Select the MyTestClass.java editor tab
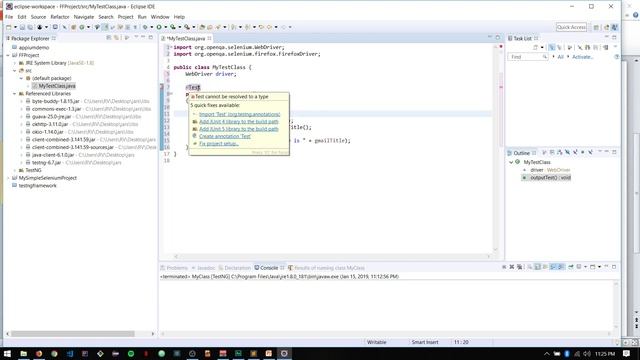640x360 pixels. (x=186, y=38)
